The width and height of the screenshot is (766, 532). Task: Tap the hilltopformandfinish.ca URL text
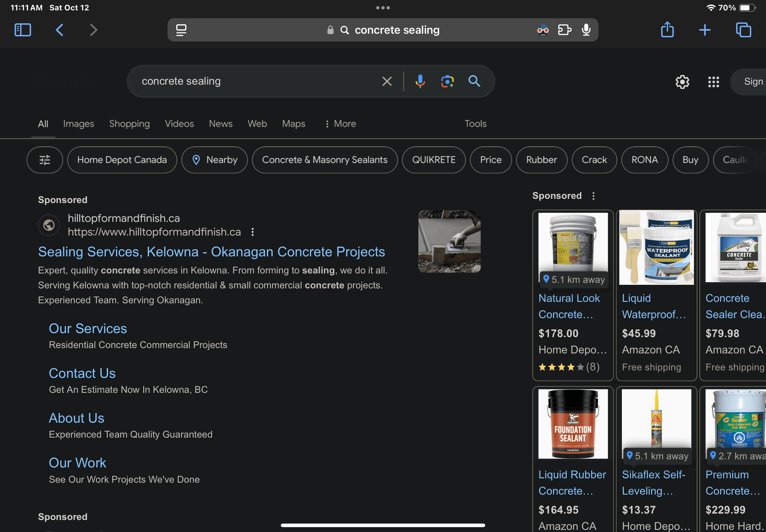click(x=154, y=232)
